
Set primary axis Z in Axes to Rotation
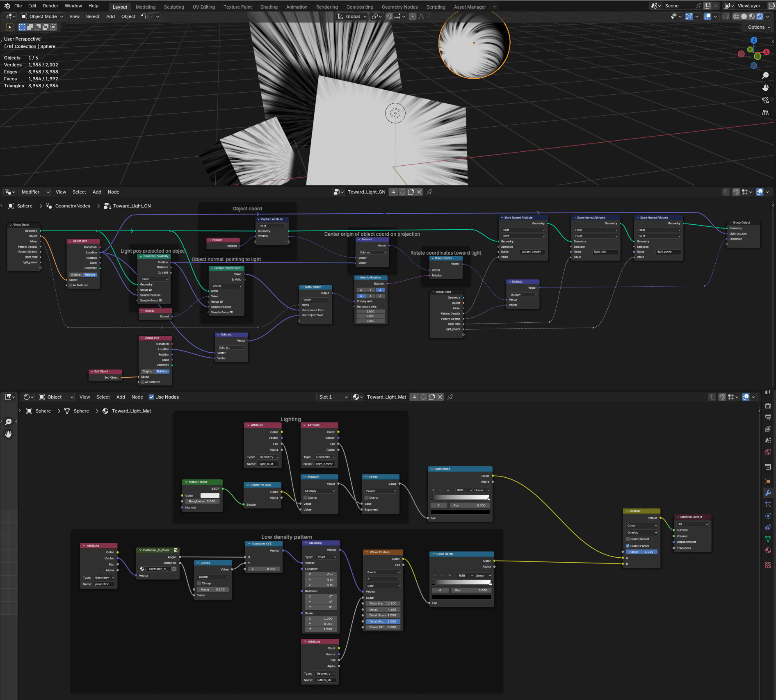(x=380, y=290)
